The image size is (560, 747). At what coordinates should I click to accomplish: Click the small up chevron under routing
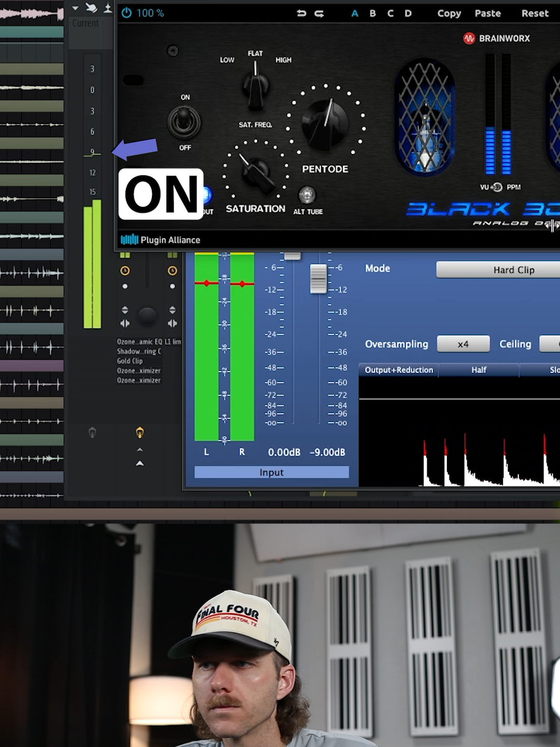point(139,450)
